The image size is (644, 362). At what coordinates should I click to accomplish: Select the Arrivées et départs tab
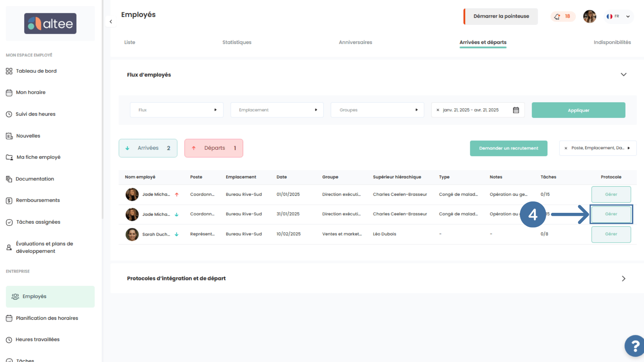coord(483,42)
